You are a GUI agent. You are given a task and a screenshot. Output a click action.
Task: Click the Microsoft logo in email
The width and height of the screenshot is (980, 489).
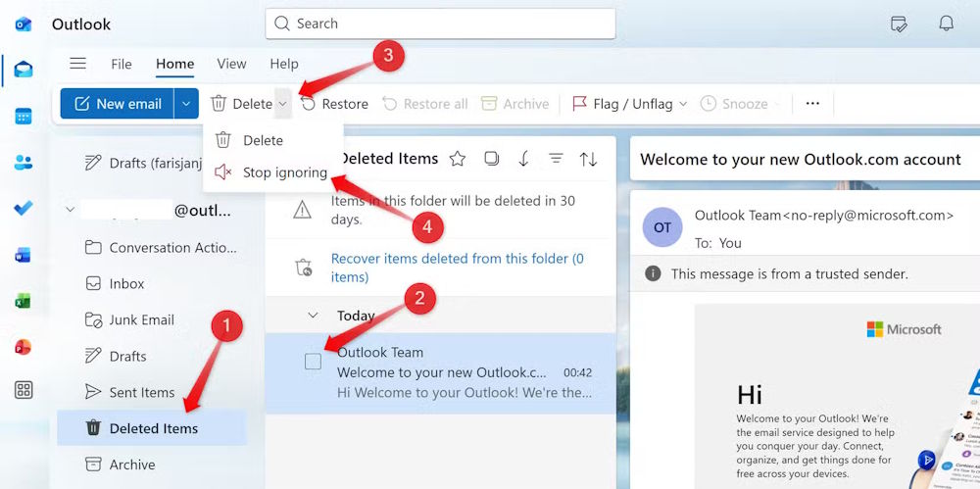pos(904,329)
